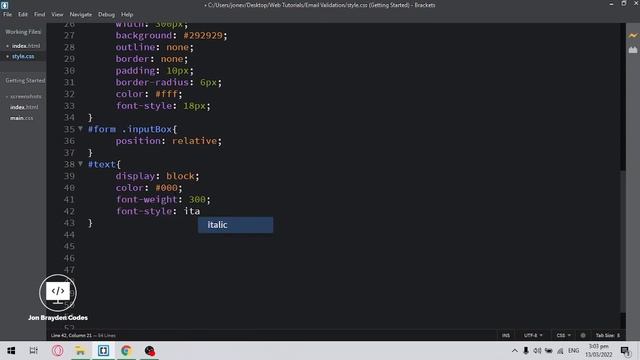Place cursor after 'ita' on line 42

click(200, 211)
